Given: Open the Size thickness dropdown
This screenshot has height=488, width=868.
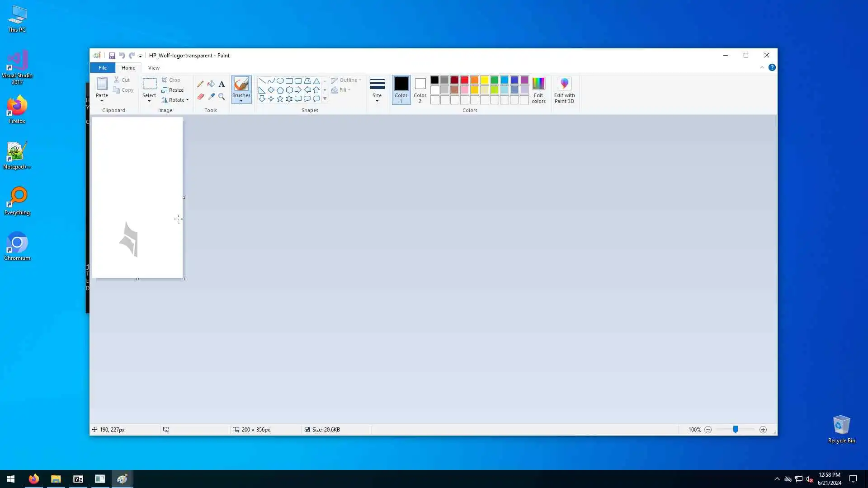Looking at the screenshot, I should 377,89.
